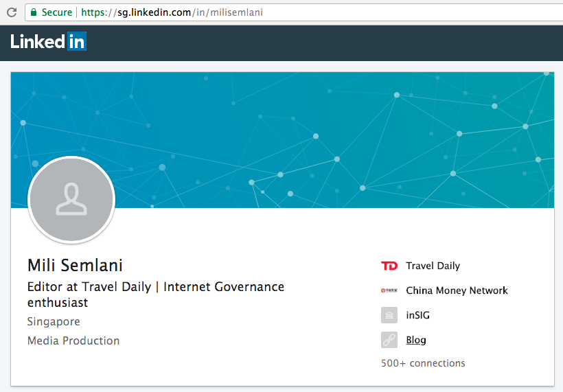Click the Secure label in address bar

pos(56,12)
